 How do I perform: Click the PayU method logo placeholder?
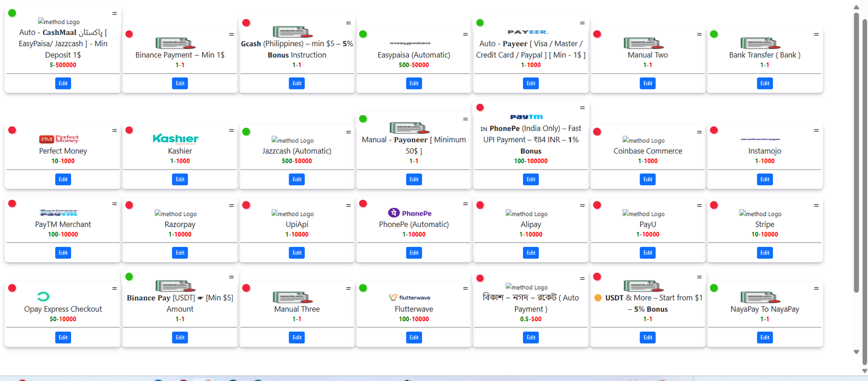click(x=643, y=214)
